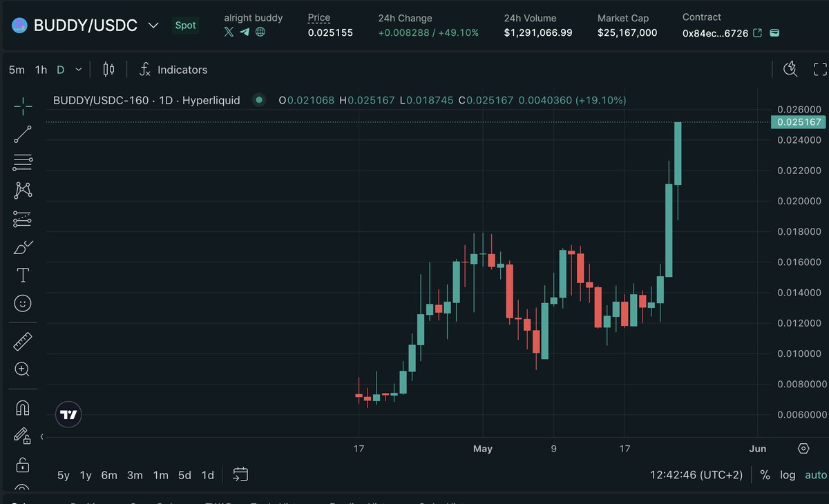Click the contract address 0x84ec...6726
The image size is (829, 504).
(715, 32)
